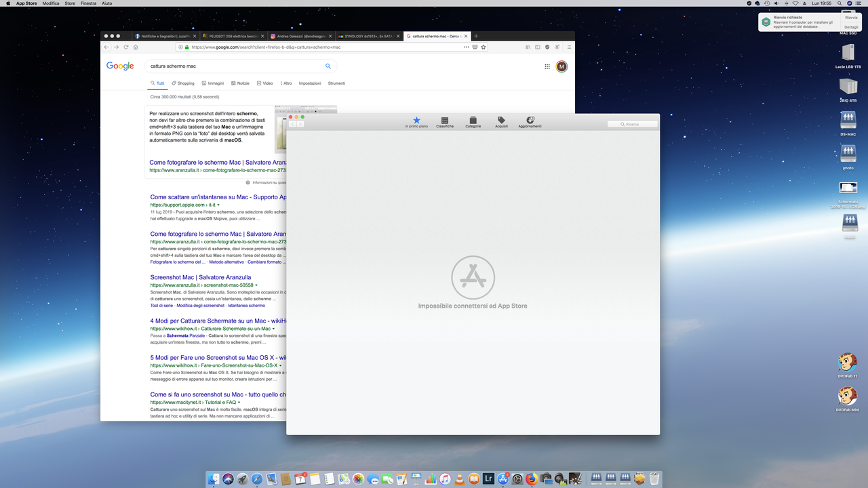Viewport: 868px width, 488px height.
Task: Open the Time Machine menu bar icon
Action: pyautogui.click(x=767, y=3)
